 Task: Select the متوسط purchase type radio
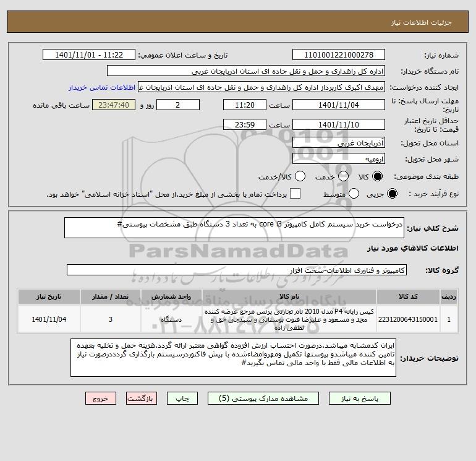point(354,194)
